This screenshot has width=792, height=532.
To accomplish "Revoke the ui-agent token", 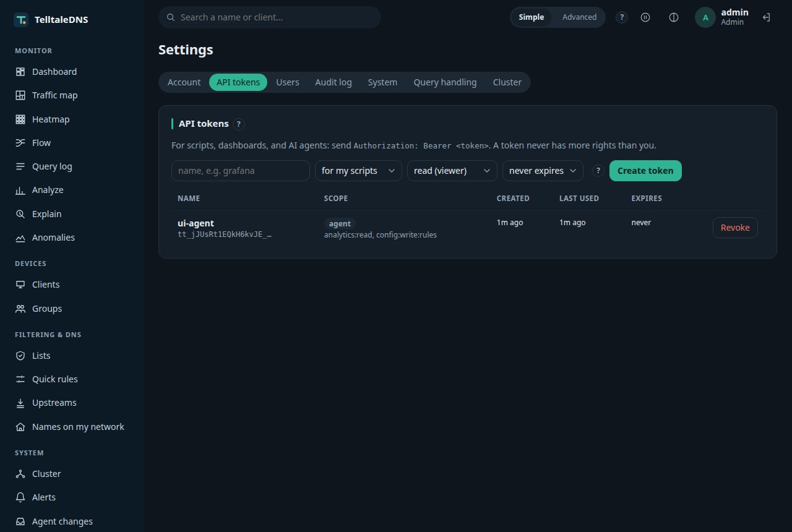I will (x=735, y=228).
